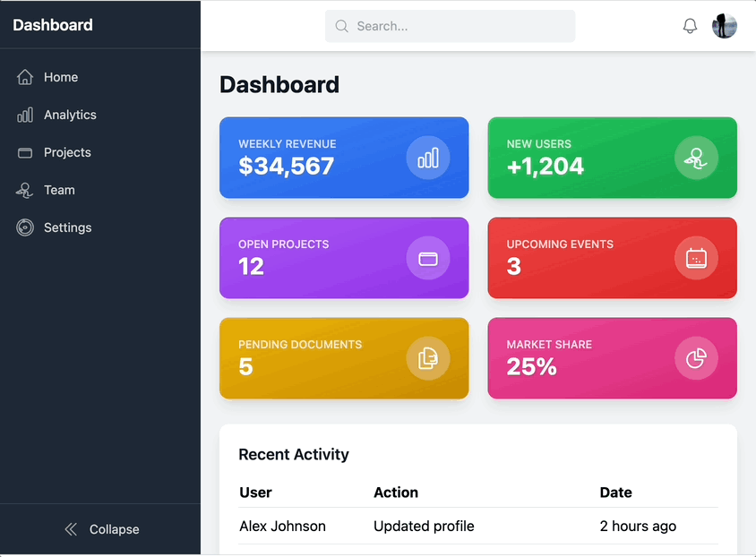This screenshot has width=756, height=557.
Task: Collapse the sidebar navigation
Action: point(101,529)
